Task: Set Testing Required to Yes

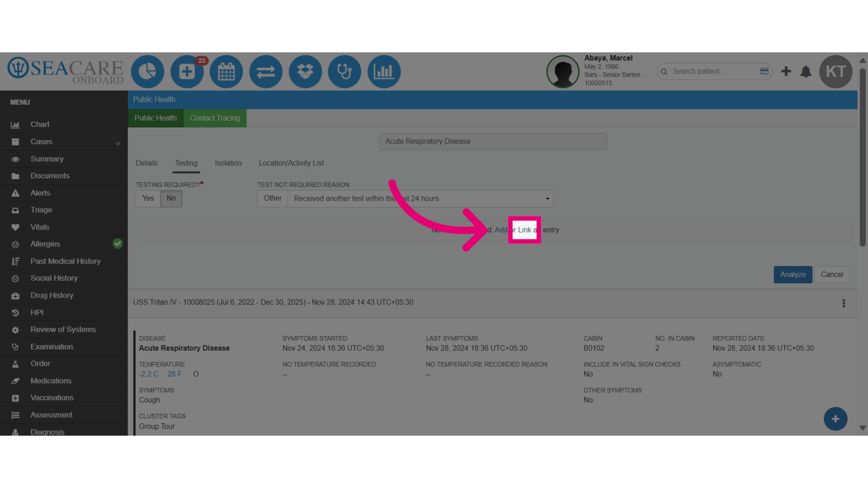Action: point(148,198)
